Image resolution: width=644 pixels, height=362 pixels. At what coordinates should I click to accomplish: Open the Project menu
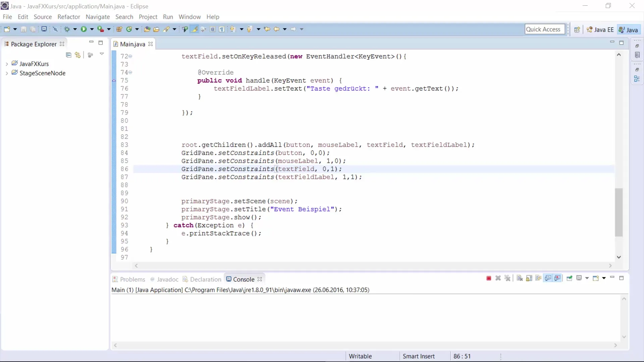tap(148, 17)
